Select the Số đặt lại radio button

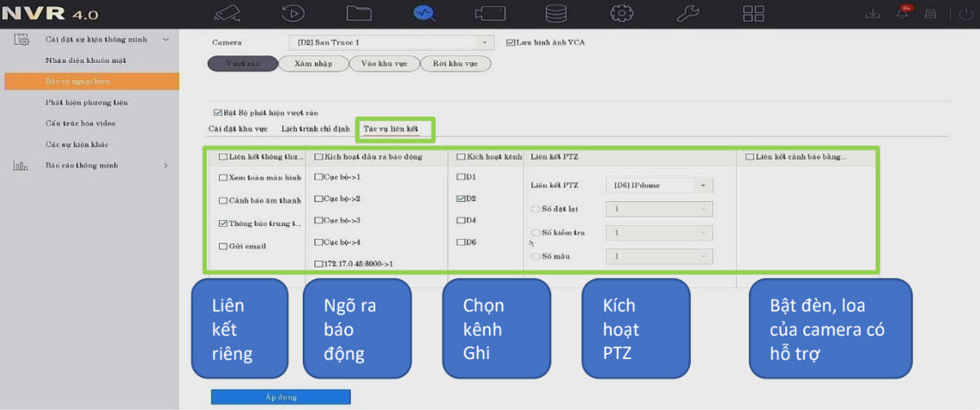(535, 209)
